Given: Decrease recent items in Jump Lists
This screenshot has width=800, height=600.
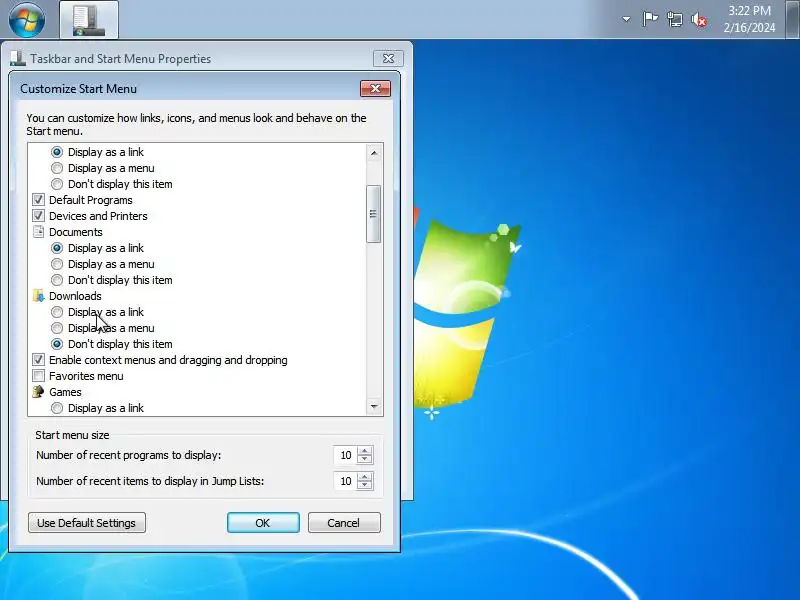Looking at the screenshot, I should tap(364, 485).
